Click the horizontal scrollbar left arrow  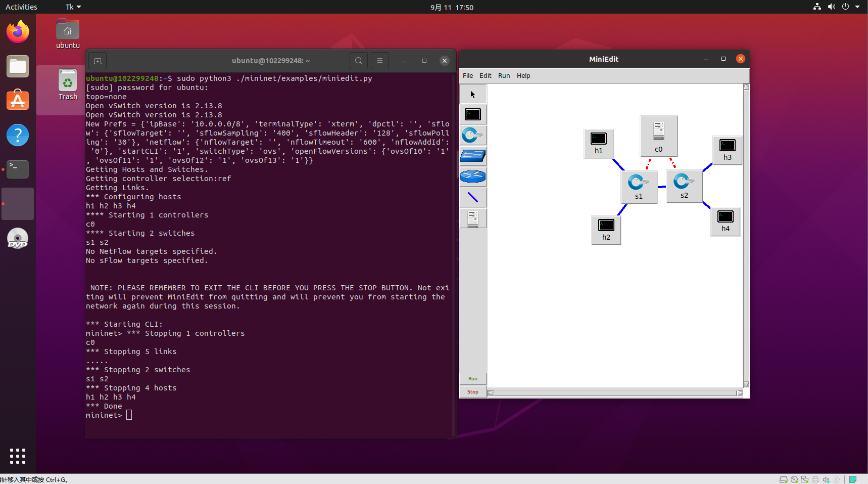[x=490, y=393]
